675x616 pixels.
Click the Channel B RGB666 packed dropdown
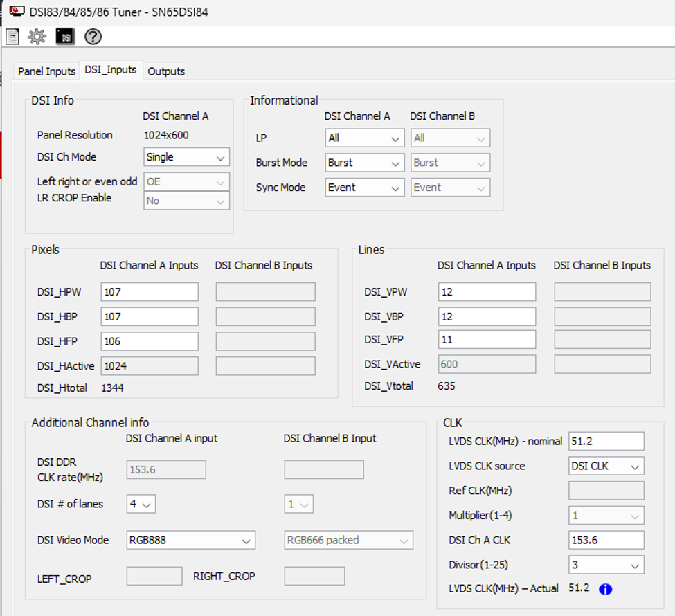tap(349, 541)
